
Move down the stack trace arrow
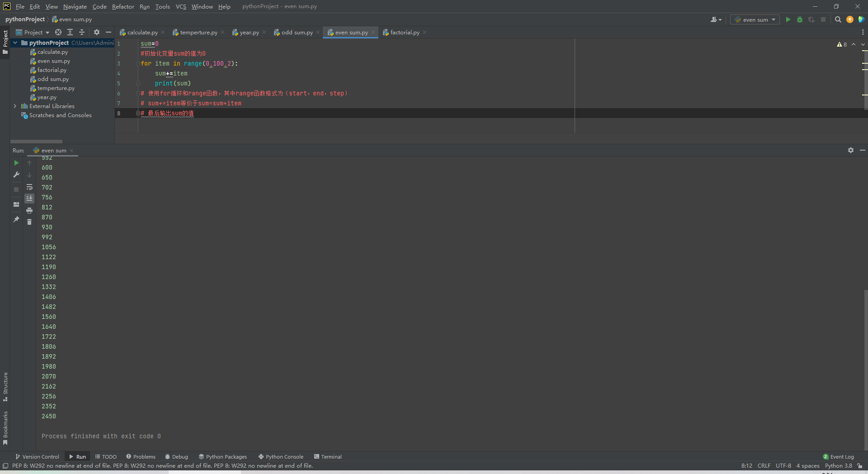pos(29,175)
